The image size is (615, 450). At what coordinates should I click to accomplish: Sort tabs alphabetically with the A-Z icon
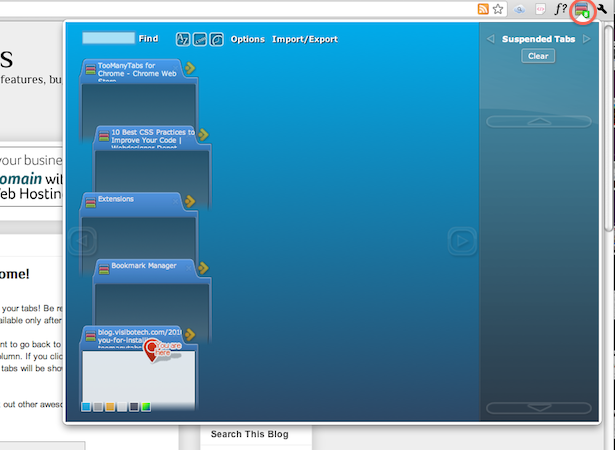click(183, 39)
